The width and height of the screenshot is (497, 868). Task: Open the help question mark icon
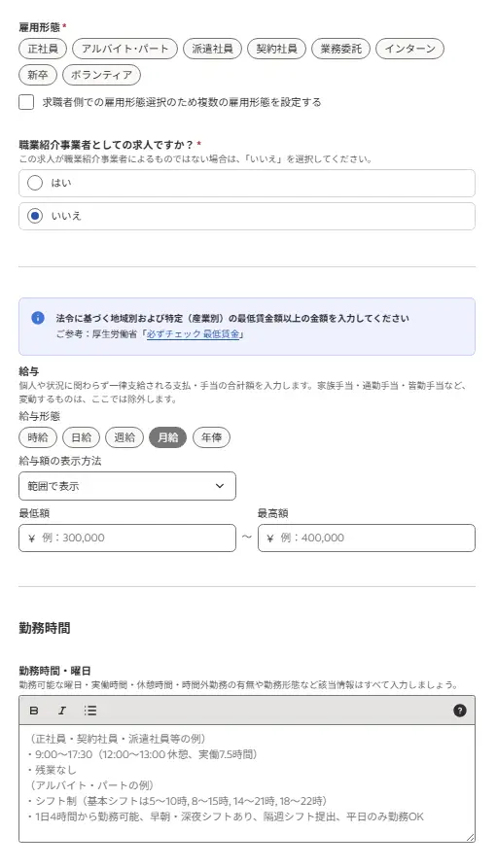tap(459, 711)
